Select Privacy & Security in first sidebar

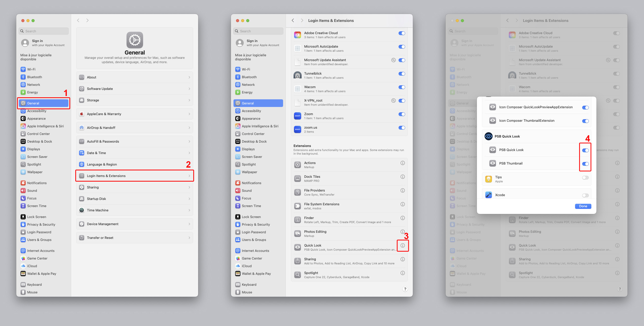[41, 224]
